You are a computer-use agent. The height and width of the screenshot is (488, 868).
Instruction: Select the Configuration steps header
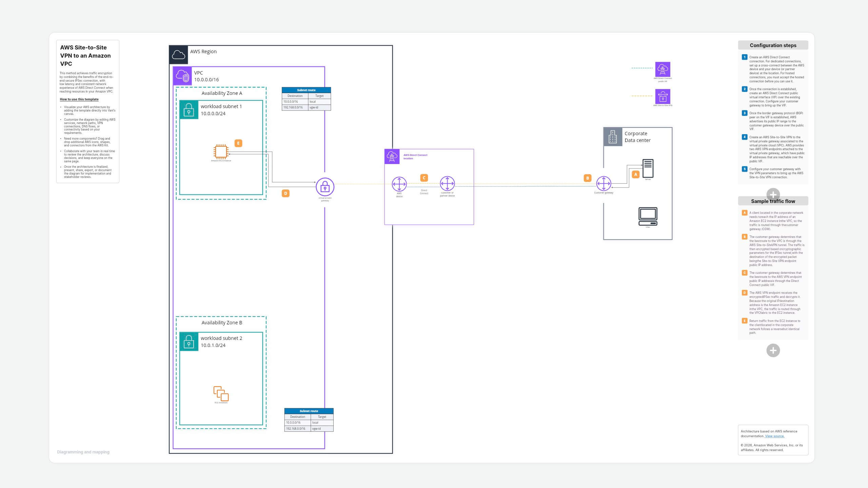coord(773,45)
